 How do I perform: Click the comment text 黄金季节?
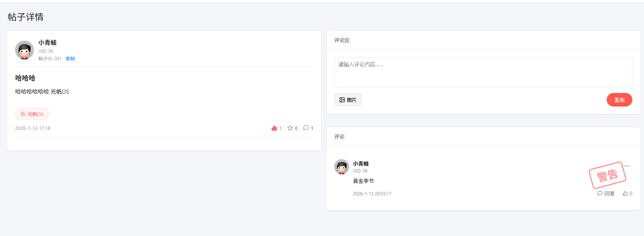point(363,181)
